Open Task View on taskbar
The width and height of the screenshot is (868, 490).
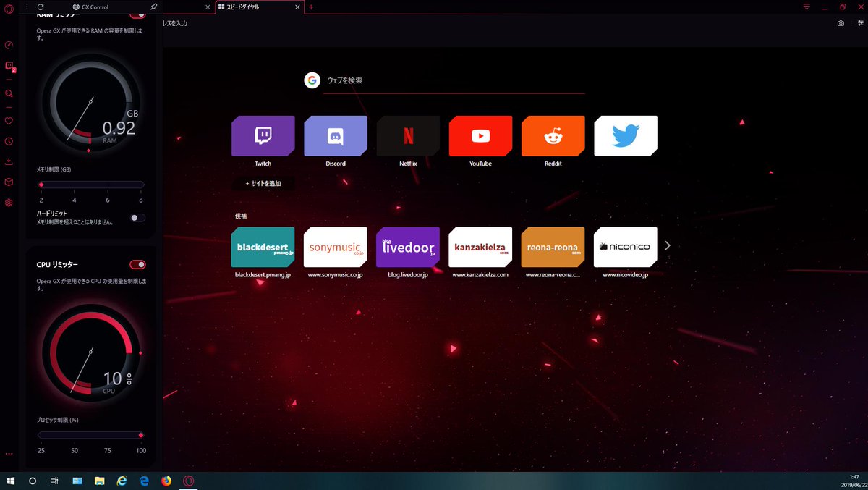(x=54, y=481)
